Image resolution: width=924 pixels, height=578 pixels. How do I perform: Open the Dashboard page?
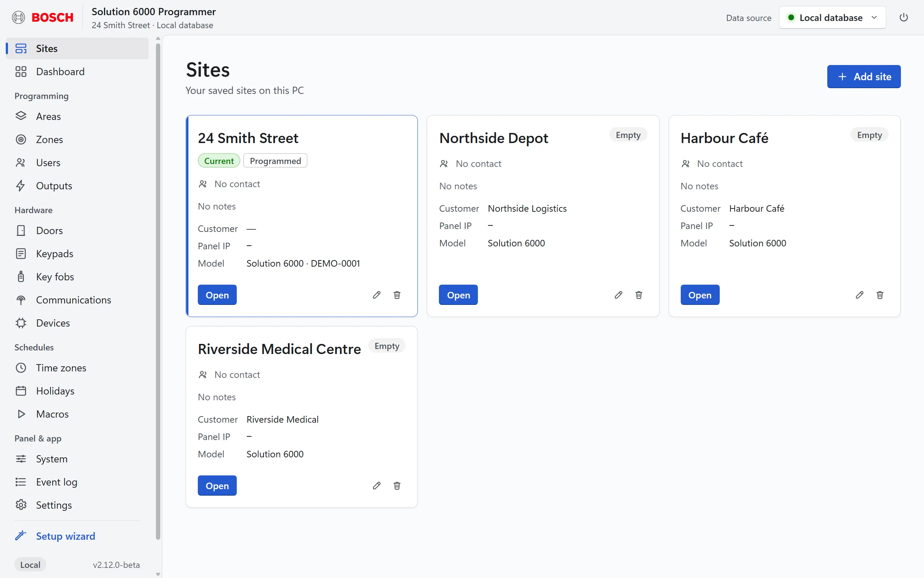(78, 72)
